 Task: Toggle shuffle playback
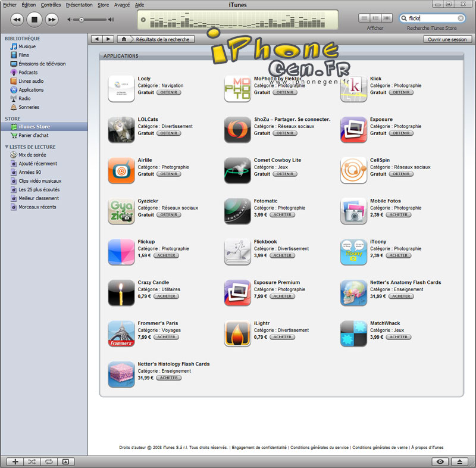click(x=32, y=461)
